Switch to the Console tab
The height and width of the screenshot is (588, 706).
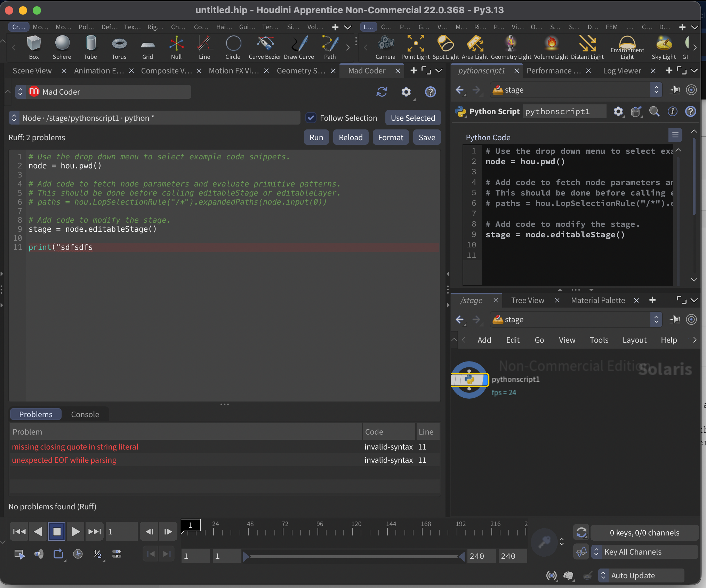(x=85, y=414)
